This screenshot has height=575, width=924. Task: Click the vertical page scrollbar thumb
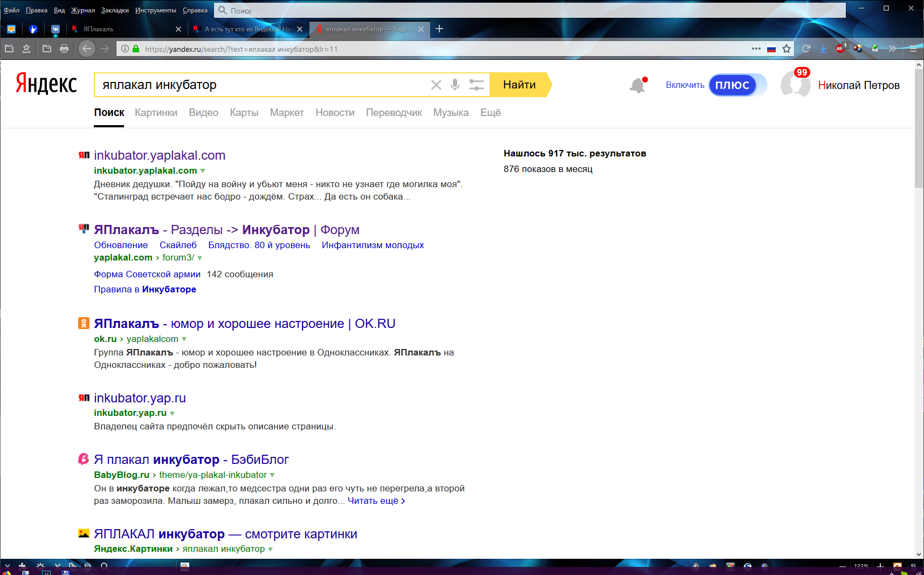pyautogui.click(x=919, y=128)
